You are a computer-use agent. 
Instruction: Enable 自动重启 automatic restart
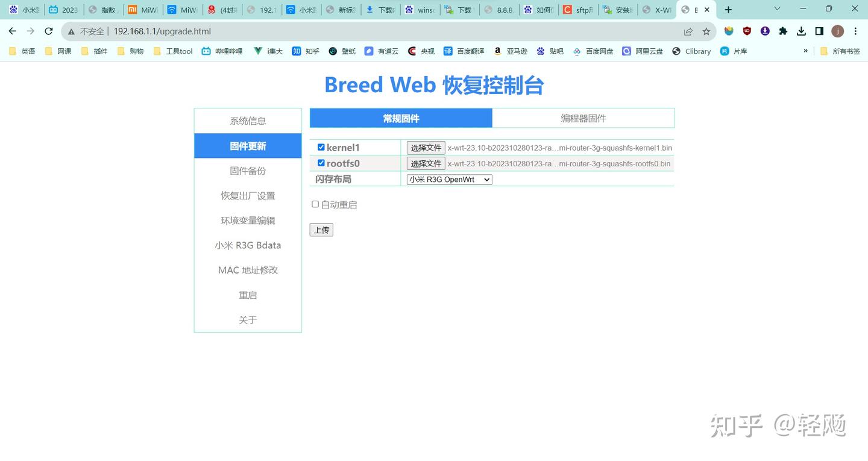click(315, 204)
